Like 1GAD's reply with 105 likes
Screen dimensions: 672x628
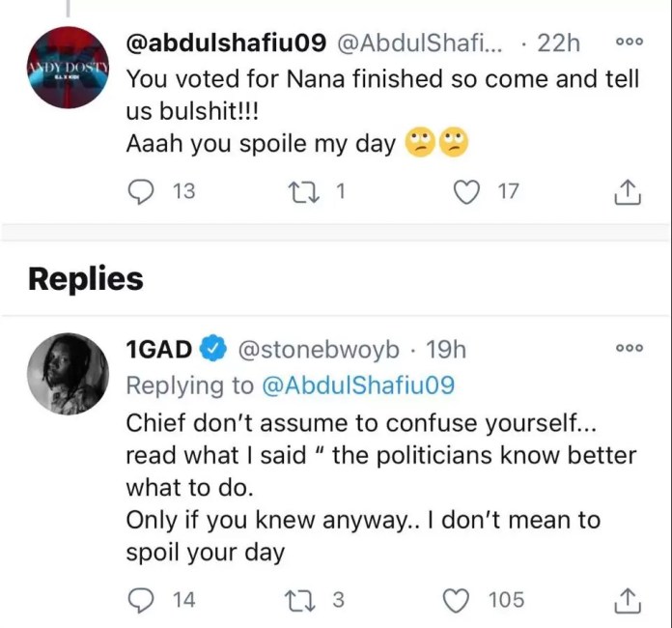455,600
